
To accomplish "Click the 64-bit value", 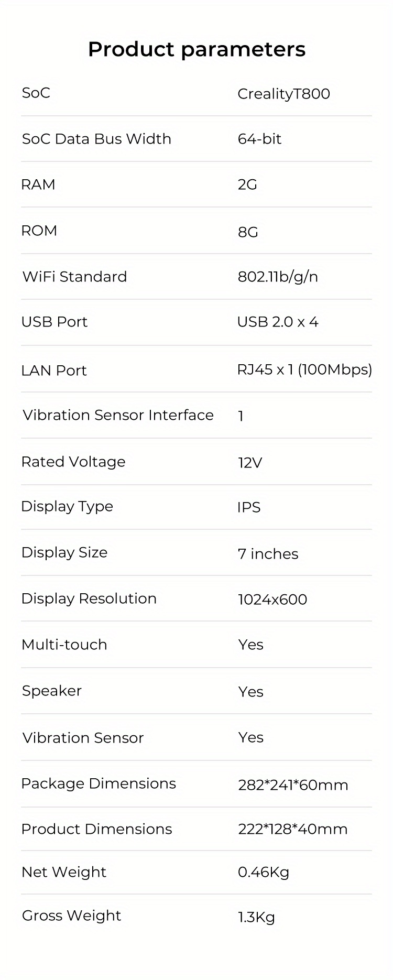I will click(259, 139).
